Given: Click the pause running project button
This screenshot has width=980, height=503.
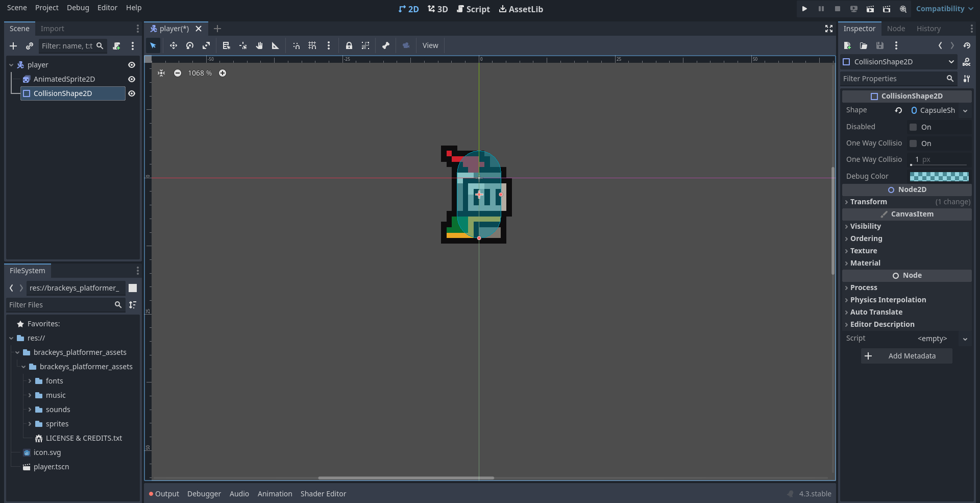Looking at the screenshot, I should (x=821, y=9).
